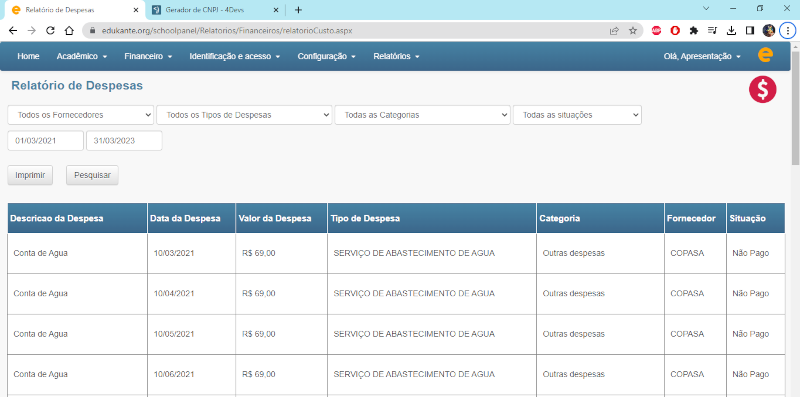Open Todas as Categorias dropdown

[422, 115]
